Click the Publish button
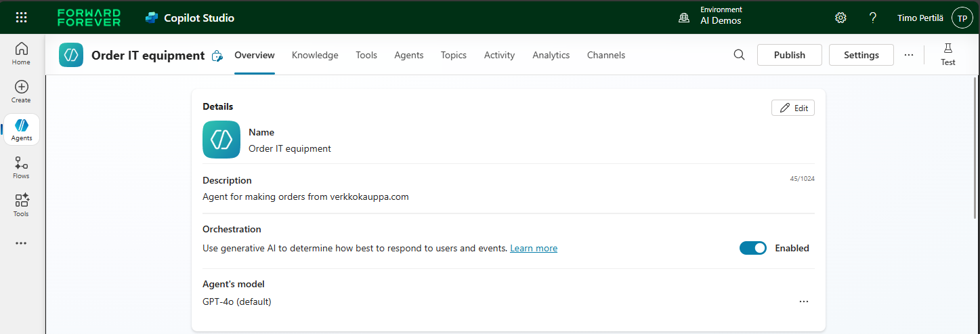This screenshot has height=334, width=980. point(789,55)
